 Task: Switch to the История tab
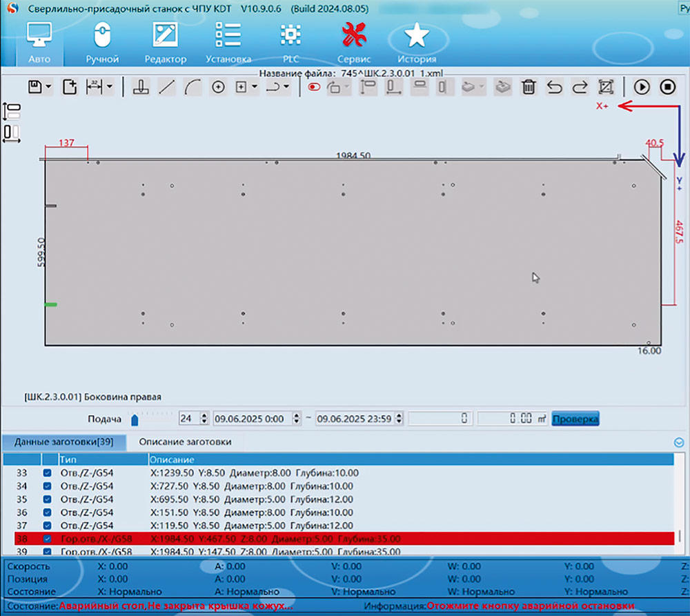click(416, 43)
